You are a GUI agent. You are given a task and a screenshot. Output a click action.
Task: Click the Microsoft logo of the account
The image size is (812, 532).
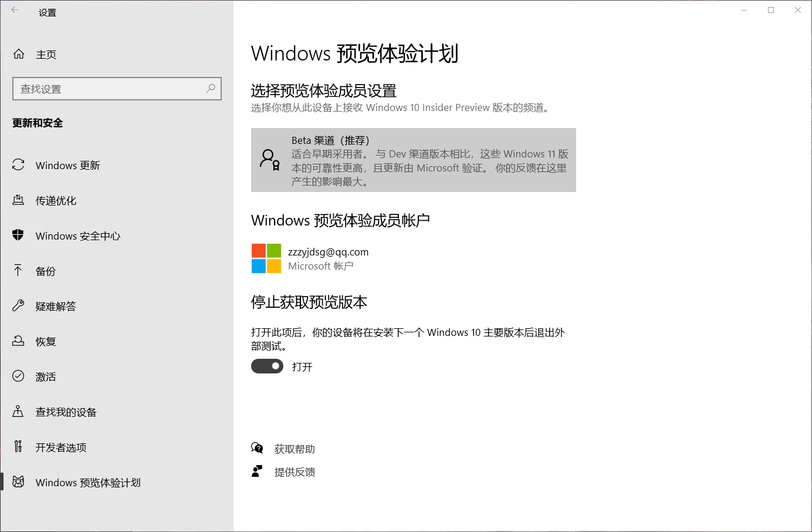[x=266, y=258]
